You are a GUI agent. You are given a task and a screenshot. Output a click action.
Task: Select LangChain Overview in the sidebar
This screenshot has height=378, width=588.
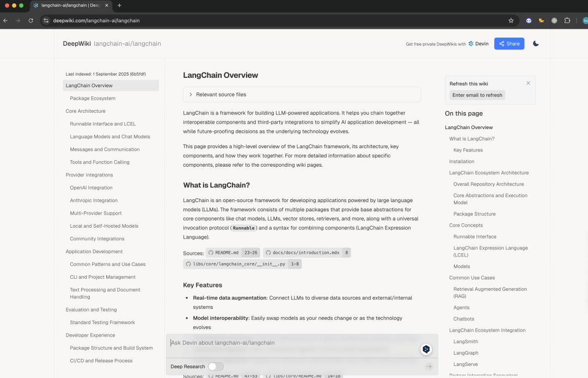(88, 85)
